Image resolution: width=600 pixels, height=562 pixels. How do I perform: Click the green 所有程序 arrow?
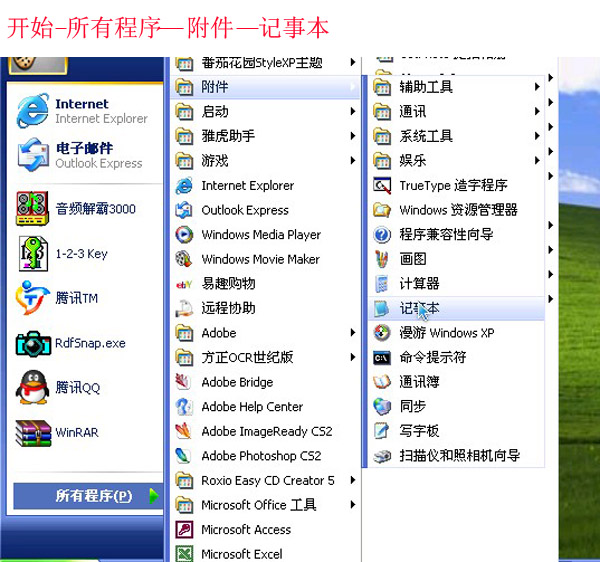[154, 496]
